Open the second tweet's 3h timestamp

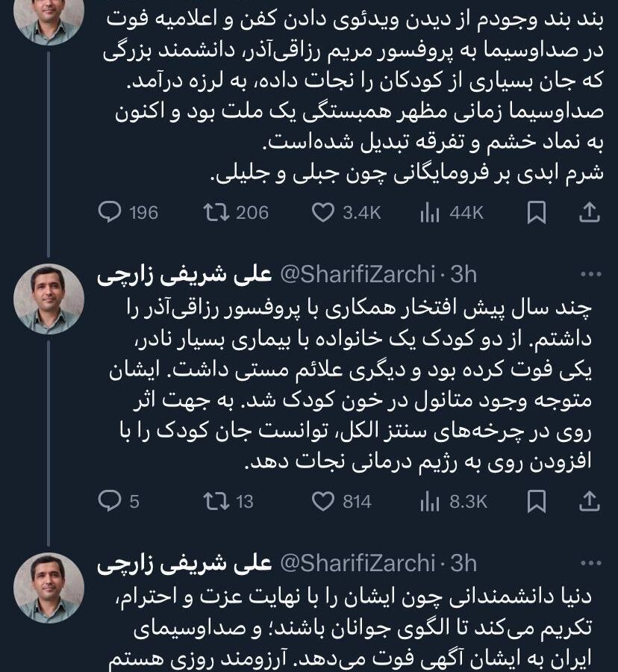[463, 274]
